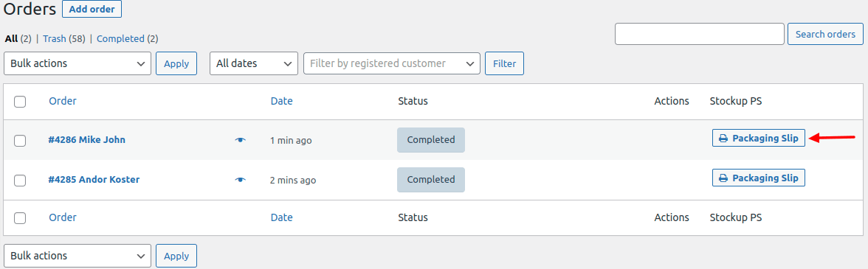The width and height of the screenshot is (868, 269).
Task: Select the checkbox for order #4285 Andor Koster
Action: (x=20, y=180)
